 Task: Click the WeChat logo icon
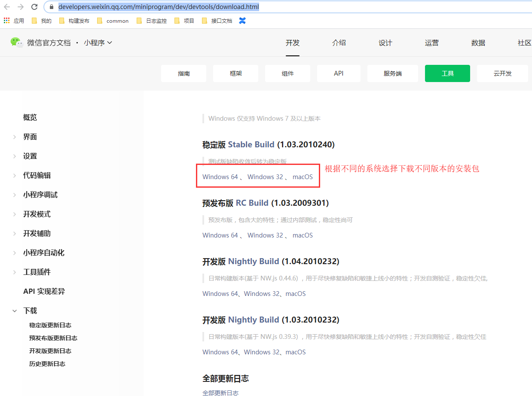17,43
